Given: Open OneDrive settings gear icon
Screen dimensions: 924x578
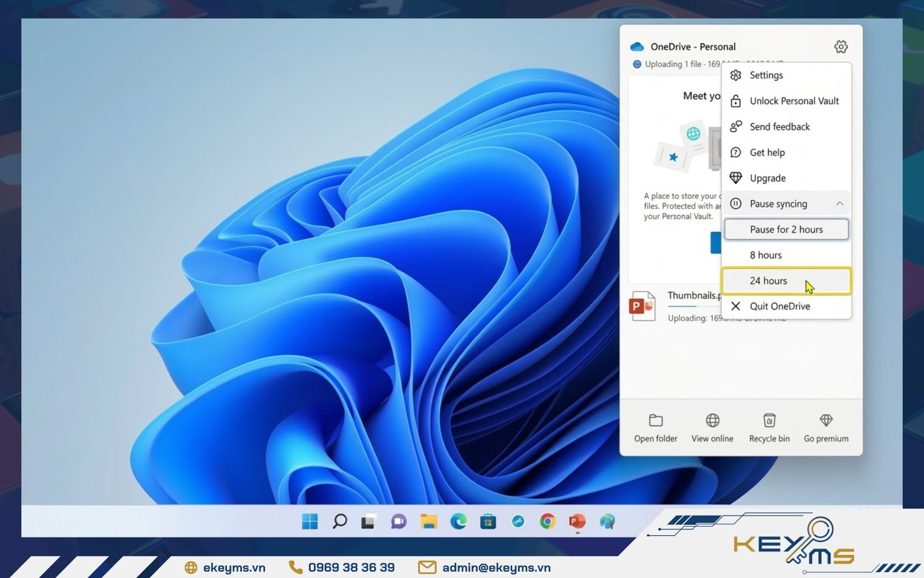Looking at the screenshot, I should (841, 47).
